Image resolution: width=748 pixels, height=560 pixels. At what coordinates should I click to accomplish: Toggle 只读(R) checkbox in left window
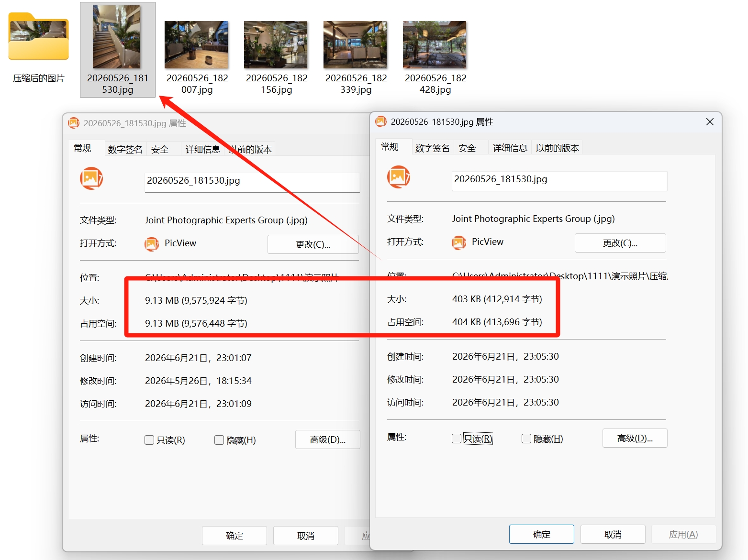[149, 440]
